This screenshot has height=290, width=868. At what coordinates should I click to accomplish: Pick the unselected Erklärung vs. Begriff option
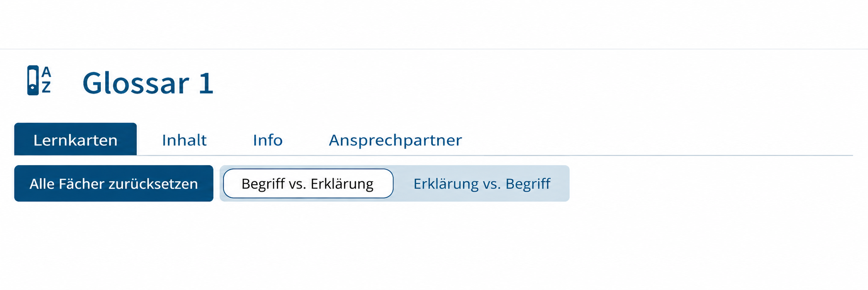[482, 184]
